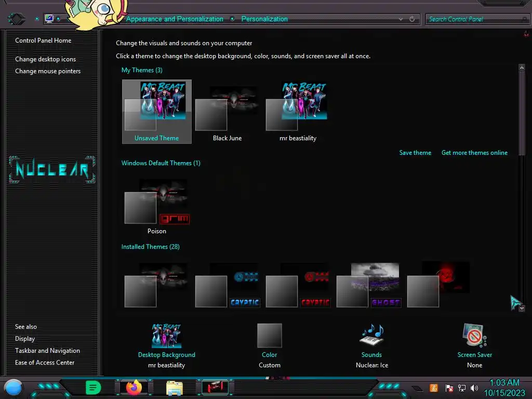This screenshot has height=399, width=532.
Task: Open the Action Center flag icon
Action: (449, 388)
